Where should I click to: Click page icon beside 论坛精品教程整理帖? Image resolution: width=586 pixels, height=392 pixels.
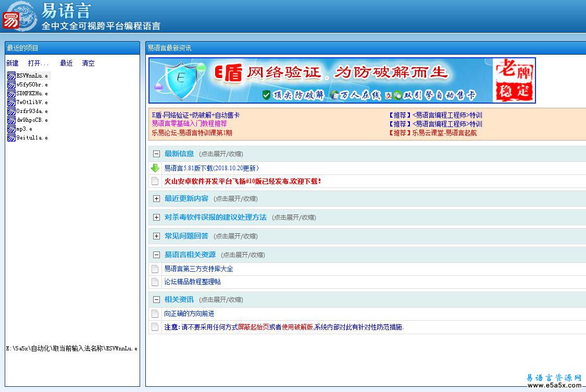(155, 282)
